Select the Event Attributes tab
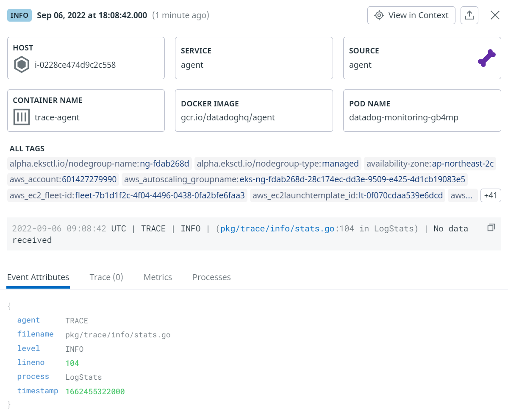 38,278
